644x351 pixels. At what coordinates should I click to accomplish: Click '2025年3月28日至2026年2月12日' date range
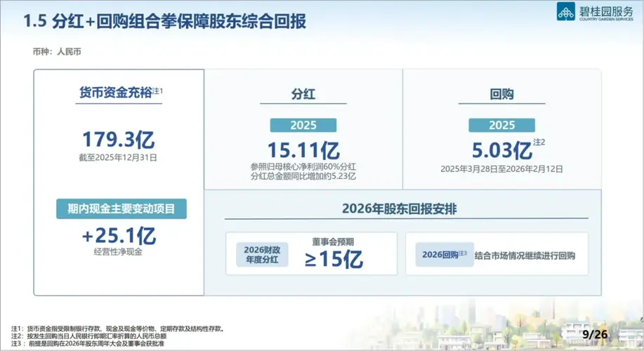(501, 169)
